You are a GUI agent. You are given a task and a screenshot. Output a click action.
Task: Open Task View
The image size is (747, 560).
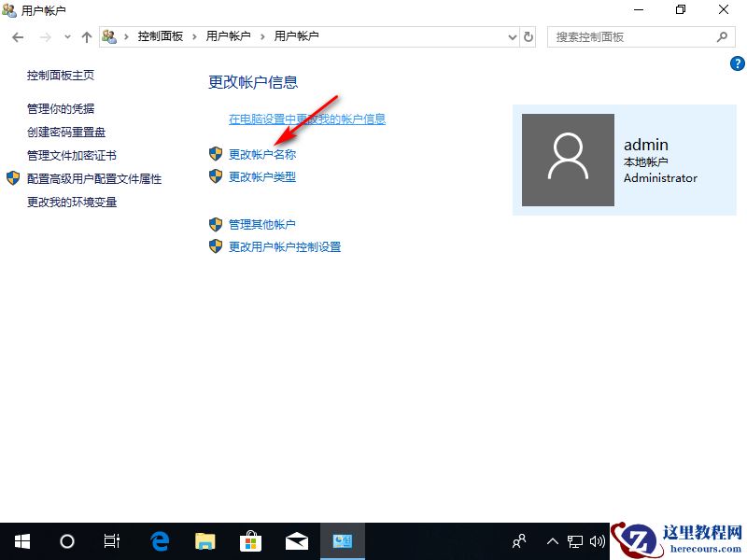click(x=112, y=540)
